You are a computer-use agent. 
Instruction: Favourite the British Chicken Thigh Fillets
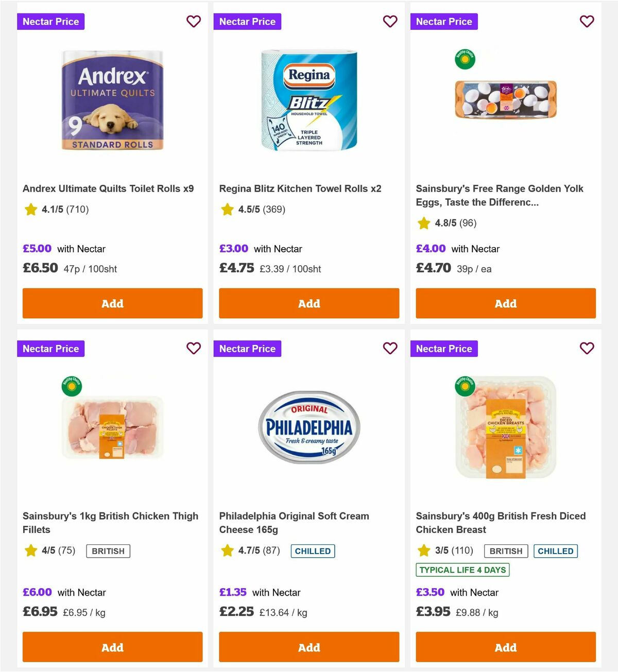[x=193, y=349]
